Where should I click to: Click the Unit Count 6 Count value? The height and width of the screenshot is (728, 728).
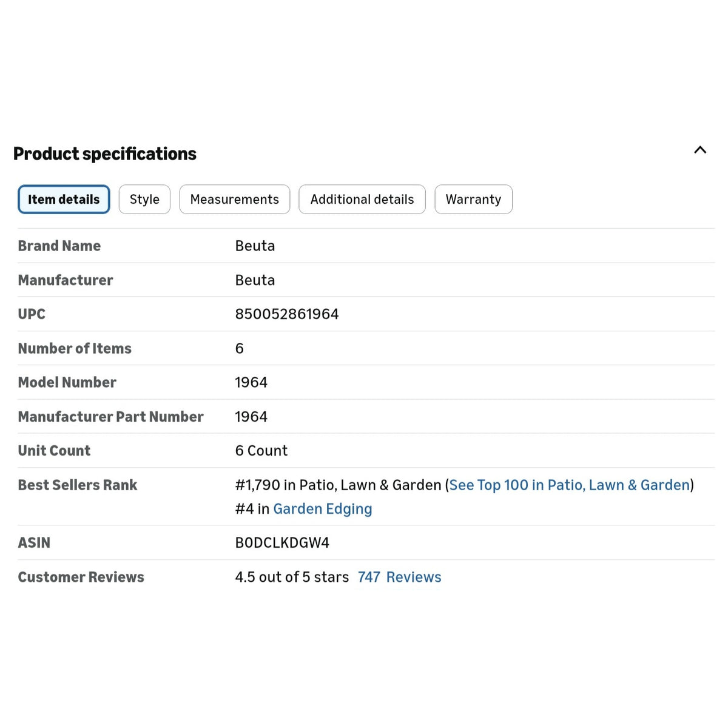[261, 451]
